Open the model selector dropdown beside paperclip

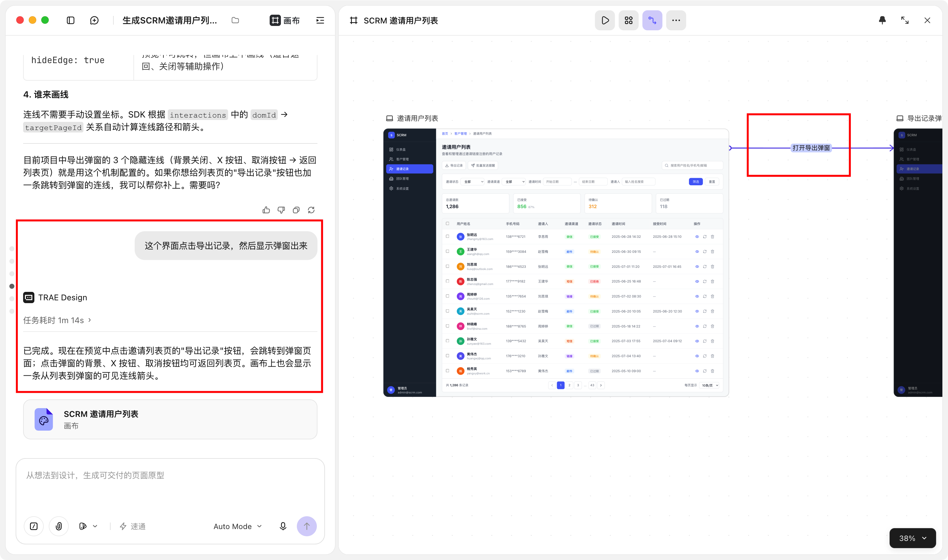click(88, 526)
